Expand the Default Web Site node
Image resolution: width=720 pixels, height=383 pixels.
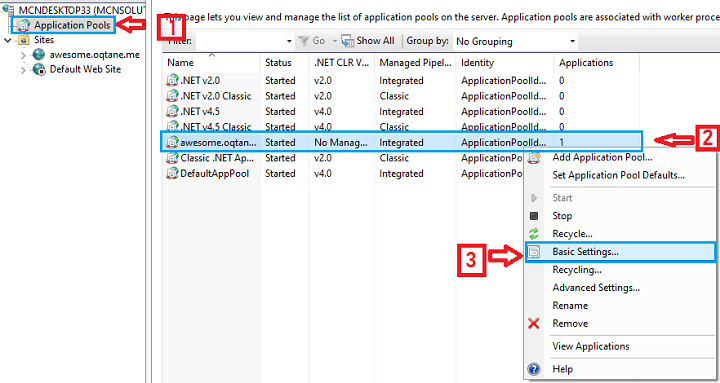[x=23, y=70]
